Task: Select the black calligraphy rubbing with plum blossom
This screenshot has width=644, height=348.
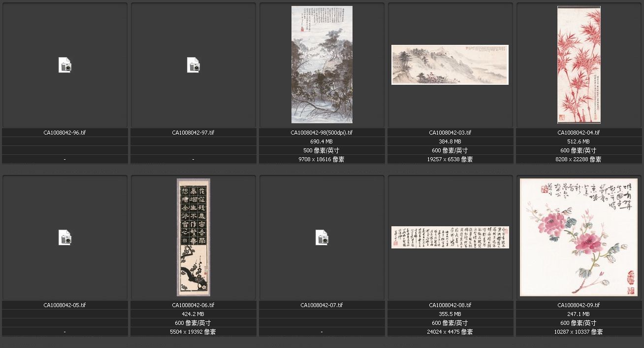Action: pyautogui.click(x=193, y=237)
